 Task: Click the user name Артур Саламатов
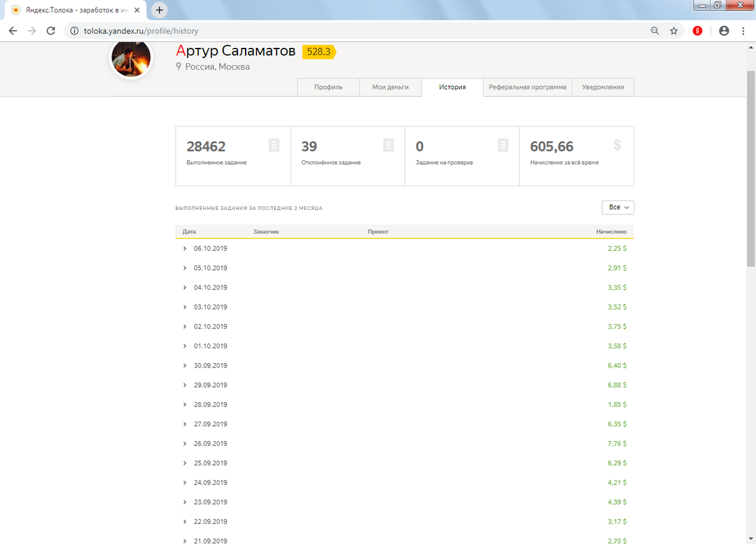(236, 51)
